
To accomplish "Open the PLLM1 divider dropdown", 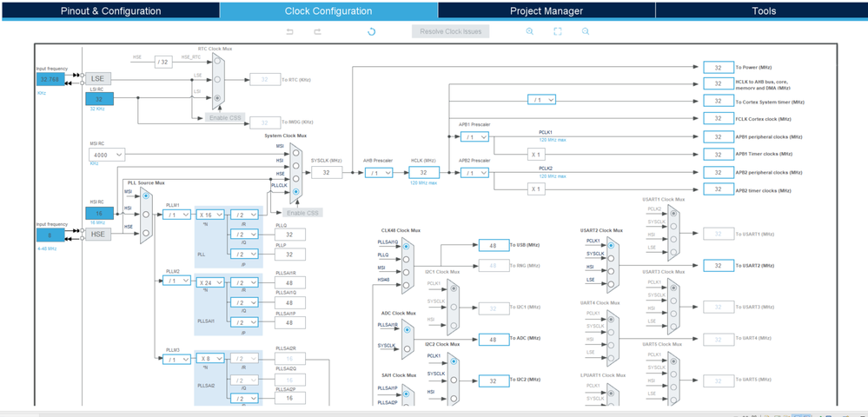I will point(176,215).
